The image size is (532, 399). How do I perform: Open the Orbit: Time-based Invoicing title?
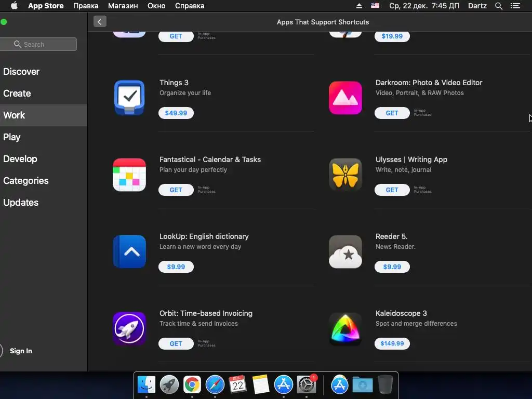[206, 313]
